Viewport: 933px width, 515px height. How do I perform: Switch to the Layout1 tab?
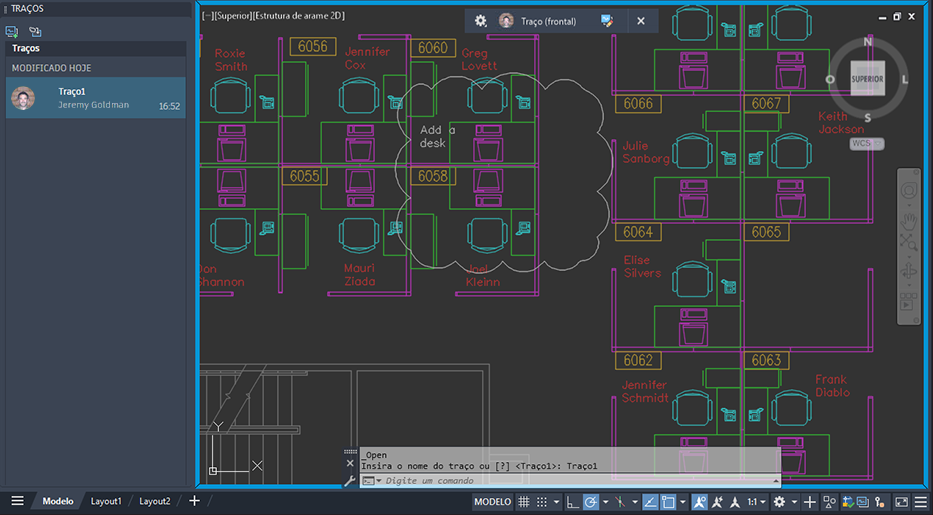point(106,501)
